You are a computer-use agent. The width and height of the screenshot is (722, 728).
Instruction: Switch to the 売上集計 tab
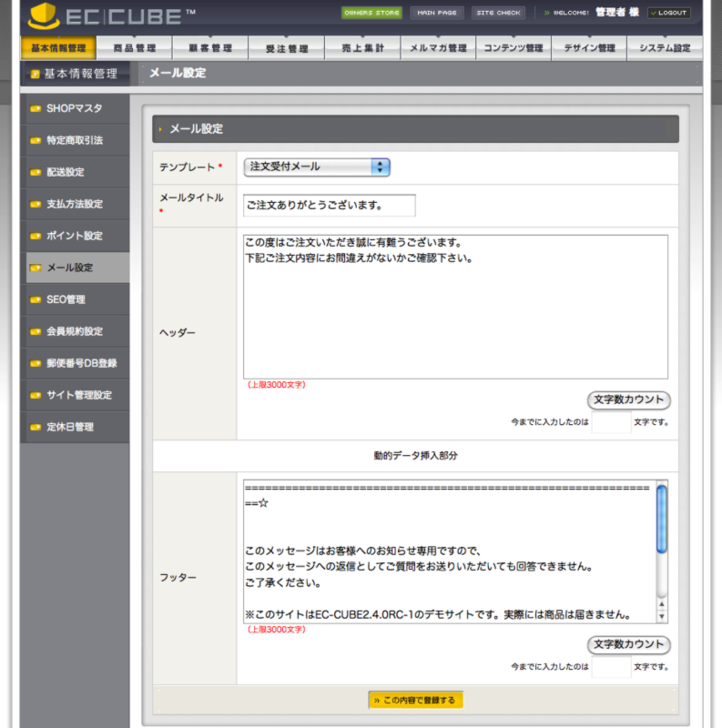click(363, 48)
